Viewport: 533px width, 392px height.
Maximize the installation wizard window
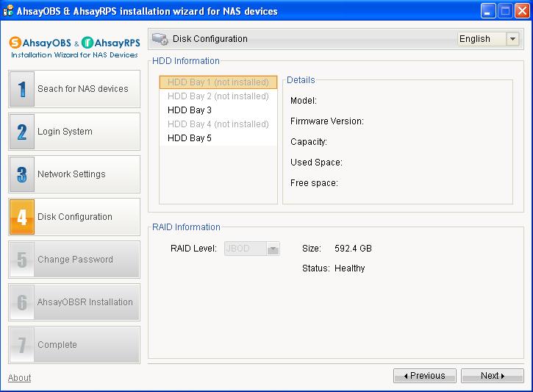coord(505,11)
